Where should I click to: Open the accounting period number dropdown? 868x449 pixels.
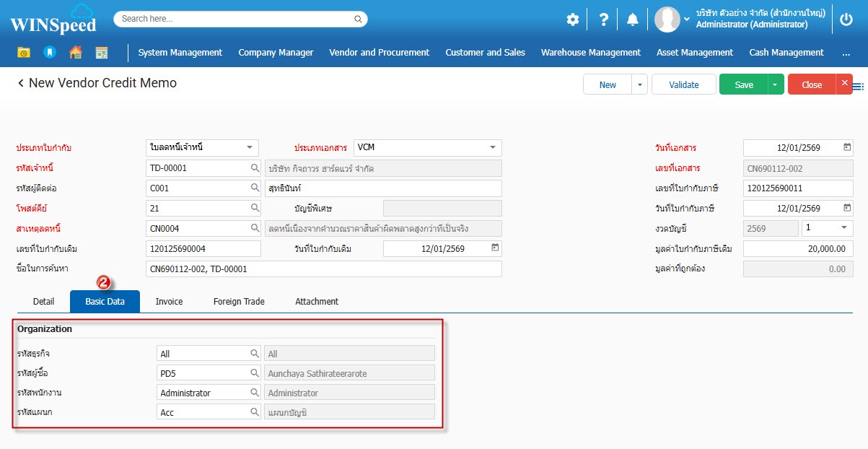(843, 227)
